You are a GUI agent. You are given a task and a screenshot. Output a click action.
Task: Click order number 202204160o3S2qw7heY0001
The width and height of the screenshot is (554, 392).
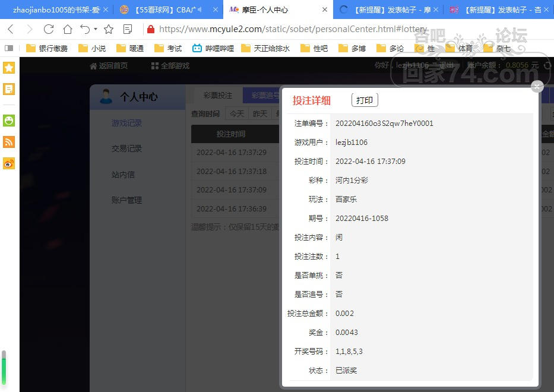(x=384, y=124)
